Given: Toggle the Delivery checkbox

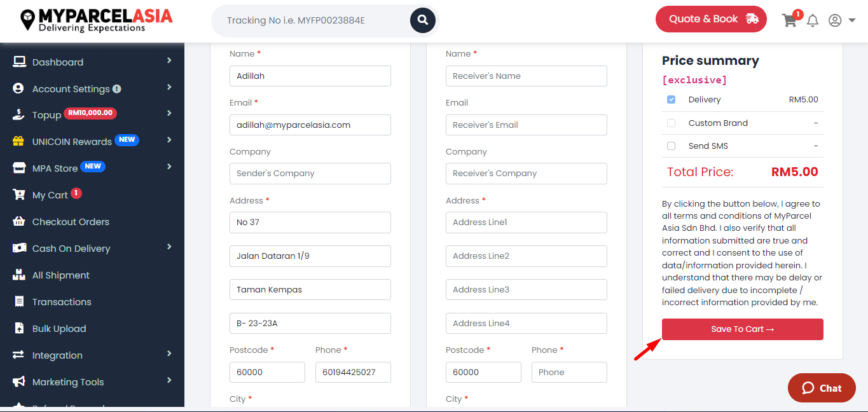Looking at the screenshot, I should point(671,100).
